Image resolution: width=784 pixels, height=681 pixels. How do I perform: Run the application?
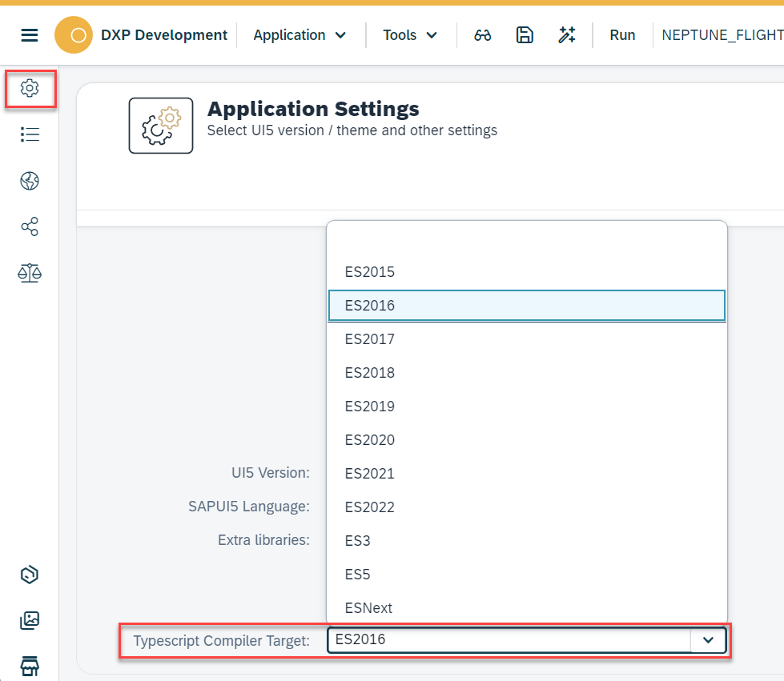pos(622,35)
